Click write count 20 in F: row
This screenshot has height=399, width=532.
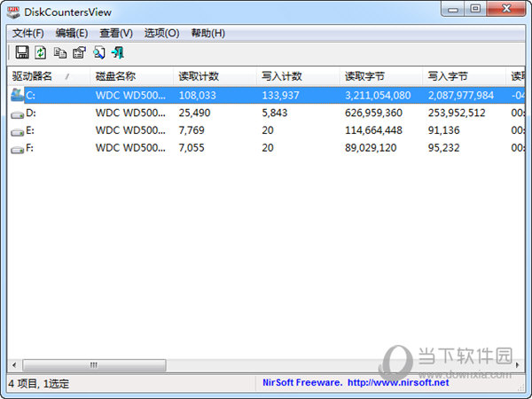(268, 148)
